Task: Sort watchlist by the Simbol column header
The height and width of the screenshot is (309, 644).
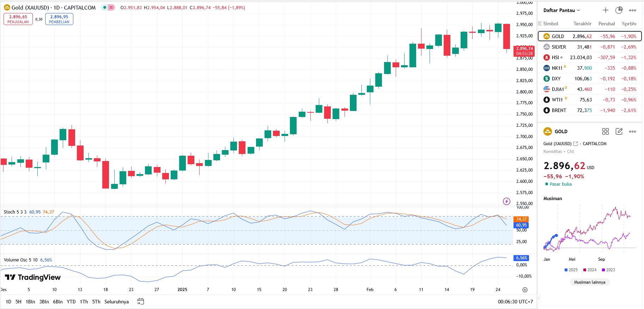Action: [551, 24]
